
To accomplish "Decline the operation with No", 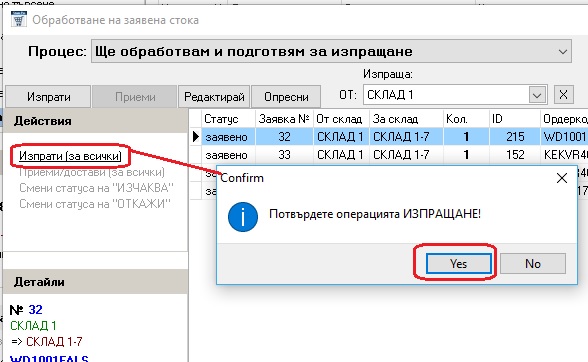I will point(532,264).
